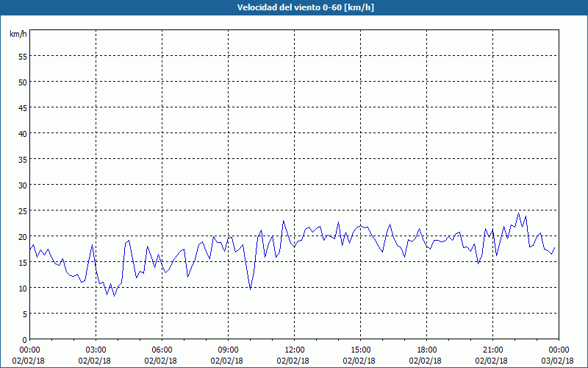Image resolution: width=588 pixels, height=368 pixels.
Task: Click the wind speed peak near 22:00
Action: coord(519,213)
